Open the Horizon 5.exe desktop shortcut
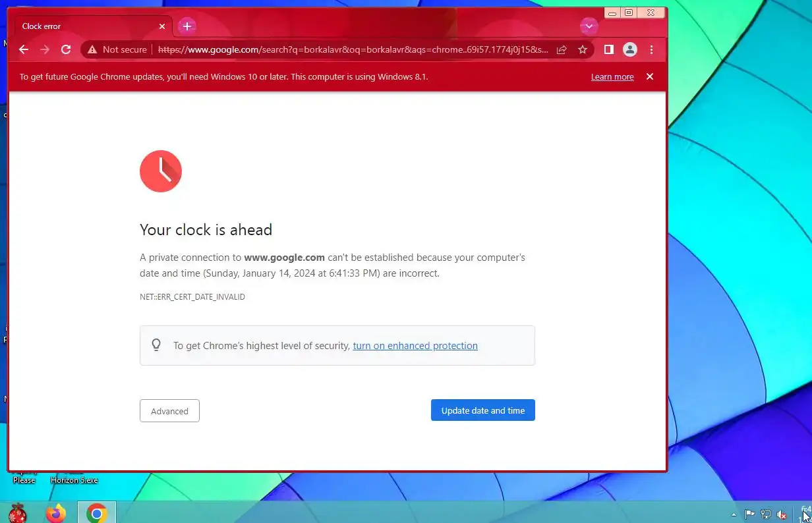Screen dimensions: 812x523 (74, 479)
